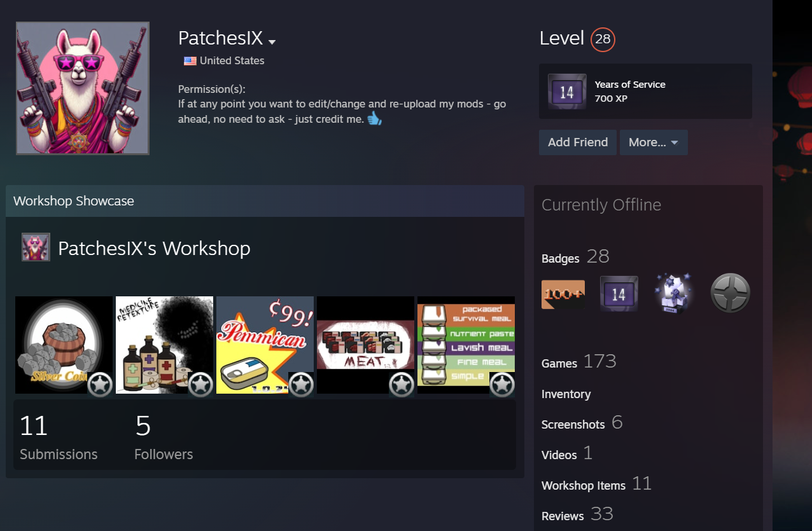The image size is (812, 531).
Task: Open the purple sparkle badge
Action: pyautogui.click(x=674, y=294)
